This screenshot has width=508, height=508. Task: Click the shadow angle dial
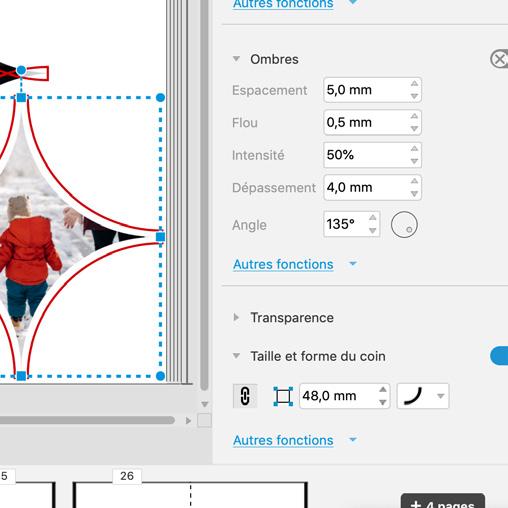point(404,225)
